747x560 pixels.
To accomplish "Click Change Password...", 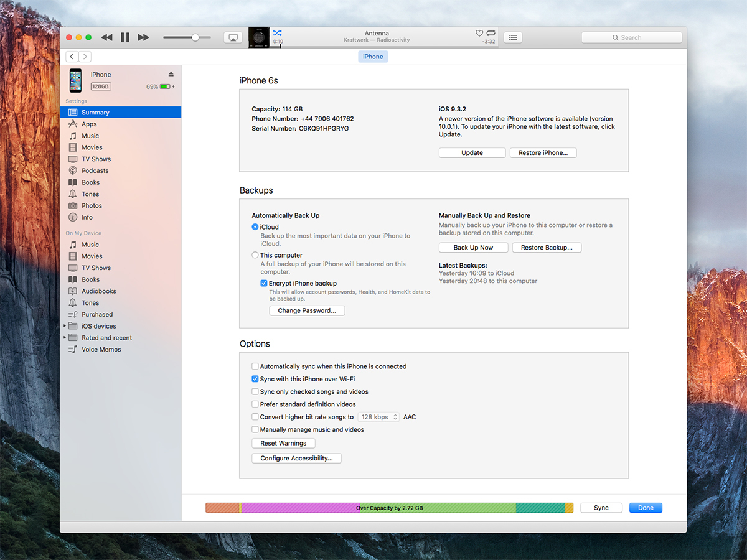I will tap(307, 310).
